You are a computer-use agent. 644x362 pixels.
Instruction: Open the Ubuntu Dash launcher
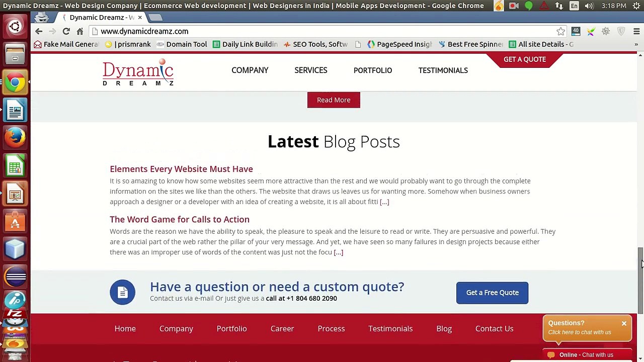tap(15, 26)
